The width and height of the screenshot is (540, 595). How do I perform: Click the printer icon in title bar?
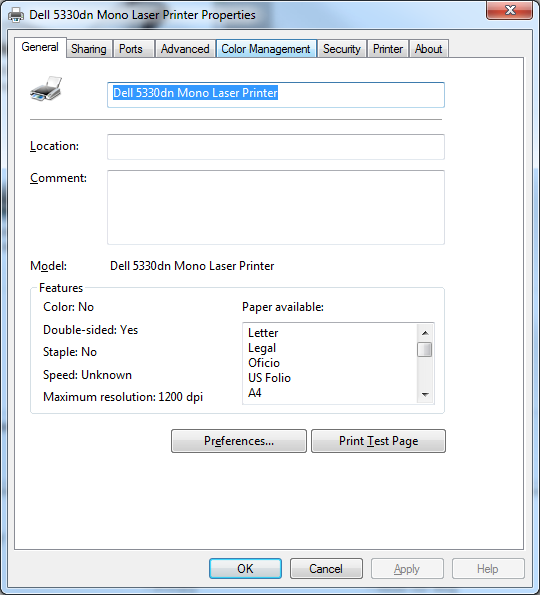click(x=16, y=15)
